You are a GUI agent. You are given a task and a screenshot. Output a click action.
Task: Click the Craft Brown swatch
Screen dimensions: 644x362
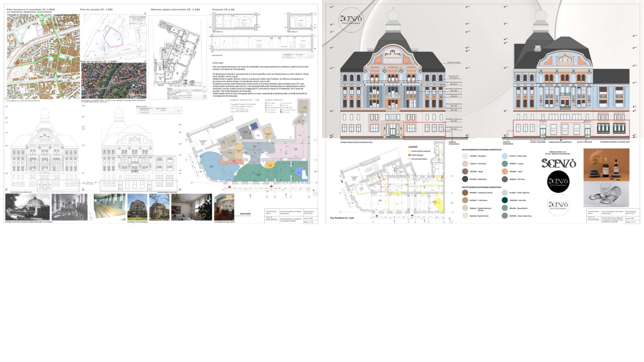click(465, 200)
